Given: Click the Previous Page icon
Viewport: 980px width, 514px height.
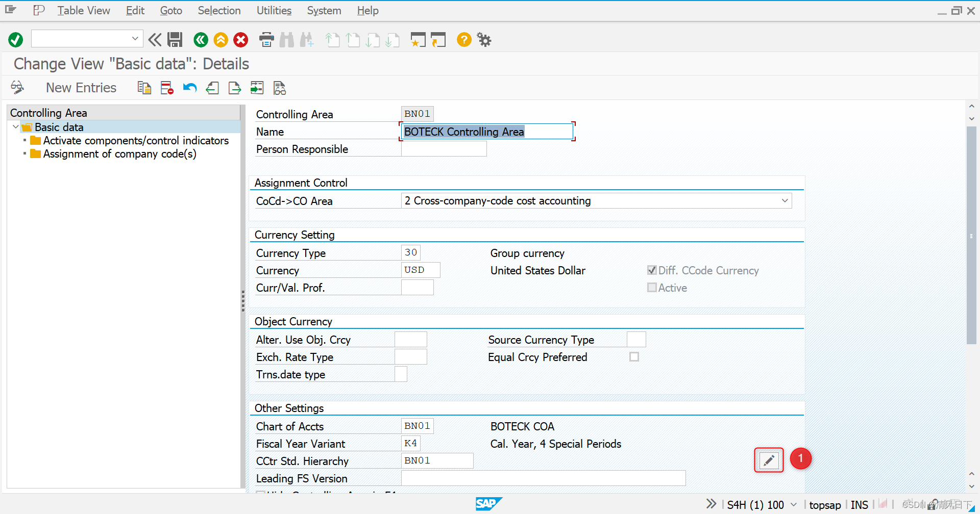Looking at the screenshot, I should click(353, 39).
